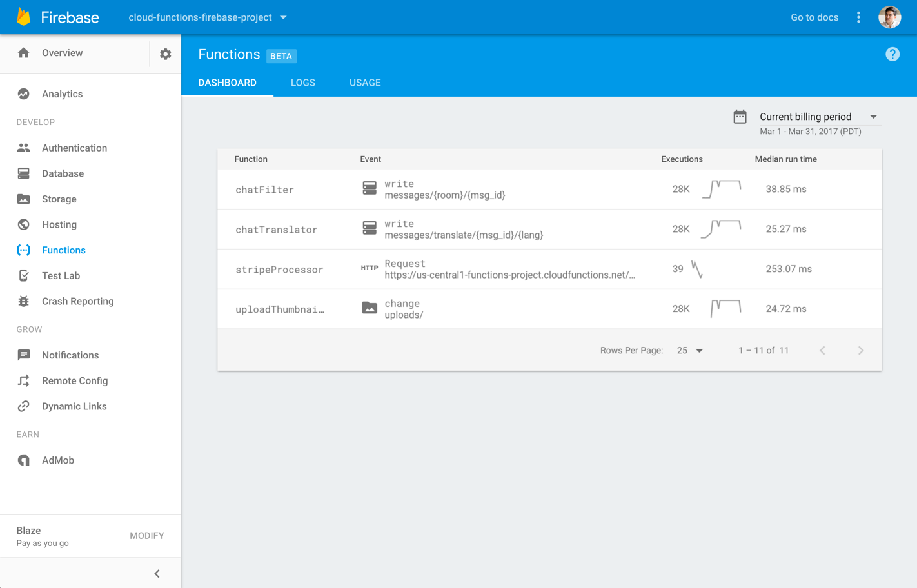Image resolution: width=917 pixels, height=588 pixels.
Task: Click the Database sidebar icon
Action: 24,173
